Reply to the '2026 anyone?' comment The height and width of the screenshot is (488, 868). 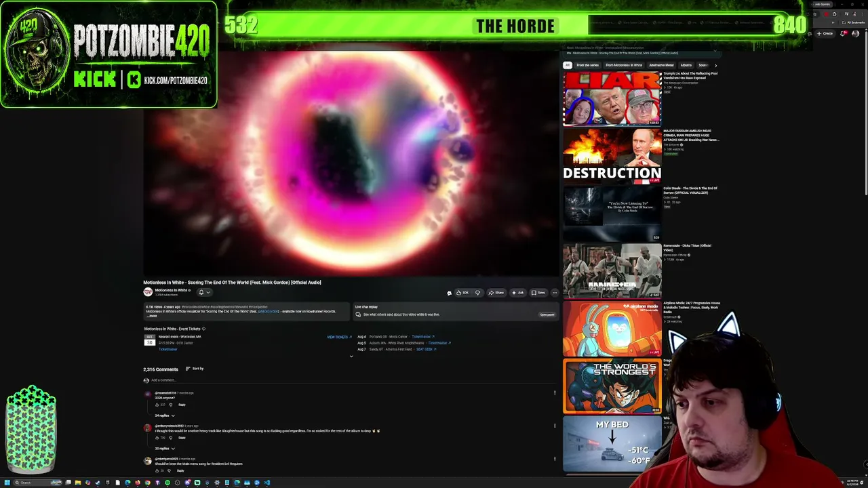click(182, 405)
